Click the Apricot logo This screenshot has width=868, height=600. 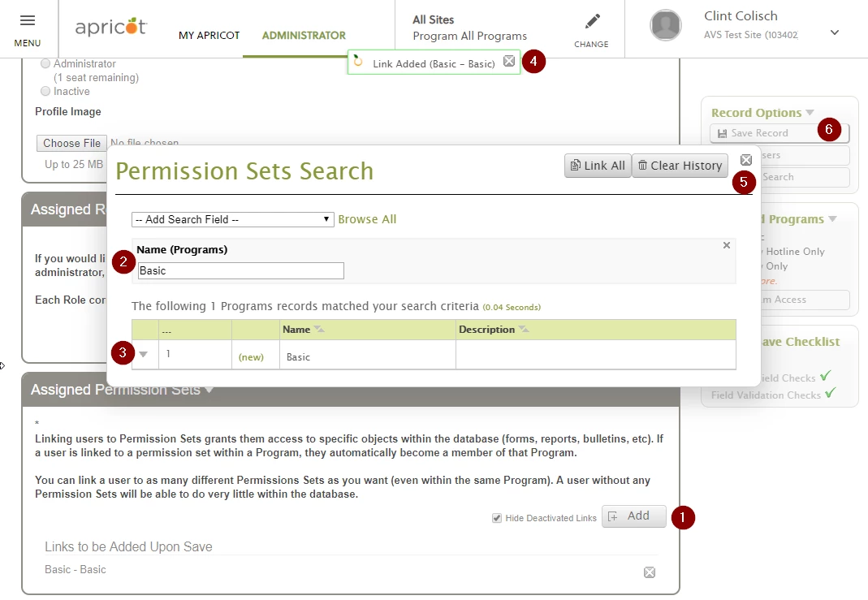110,27
